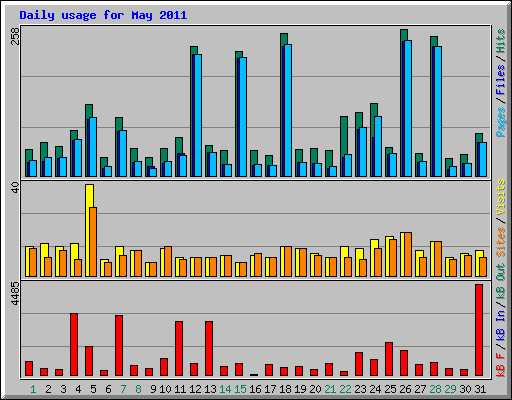Click the Visits legend label
The height and width of the screenshot is (400, 512).
pyautogui.click(x=501, y=197)
